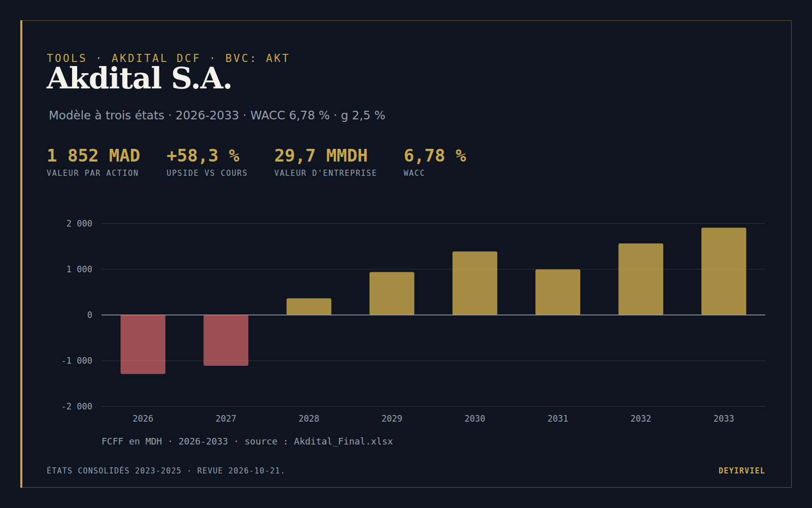Click the DEYIRVIEL brand label
The image size is (812, 508).
[x=741, y=471]
